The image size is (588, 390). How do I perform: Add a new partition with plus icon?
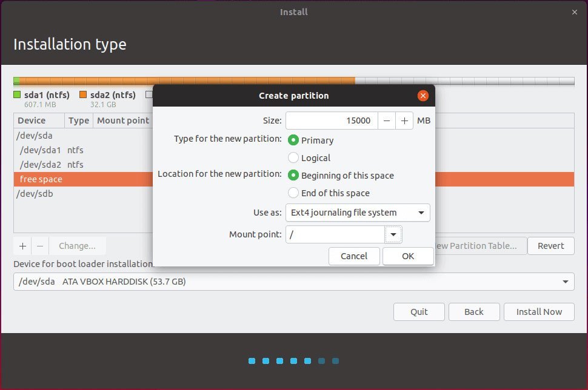pyautogui.click(x=22, y=246)
